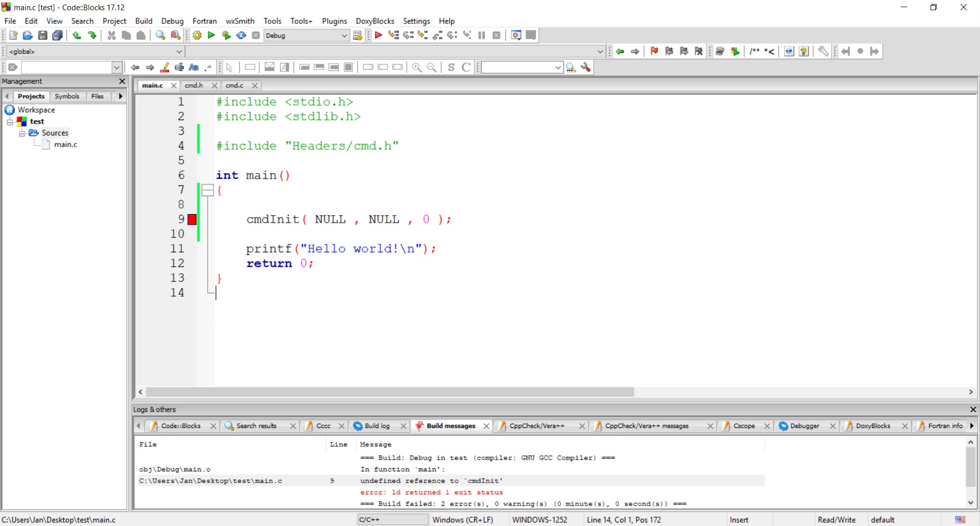Click the Debug/Continue red arrow icon

coord(378,35)
